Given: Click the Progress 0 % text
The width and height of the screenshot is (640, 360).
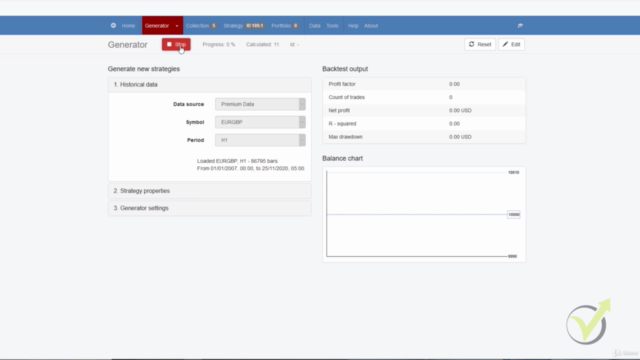Looking at the screenshot, I should tap(219, 44).
